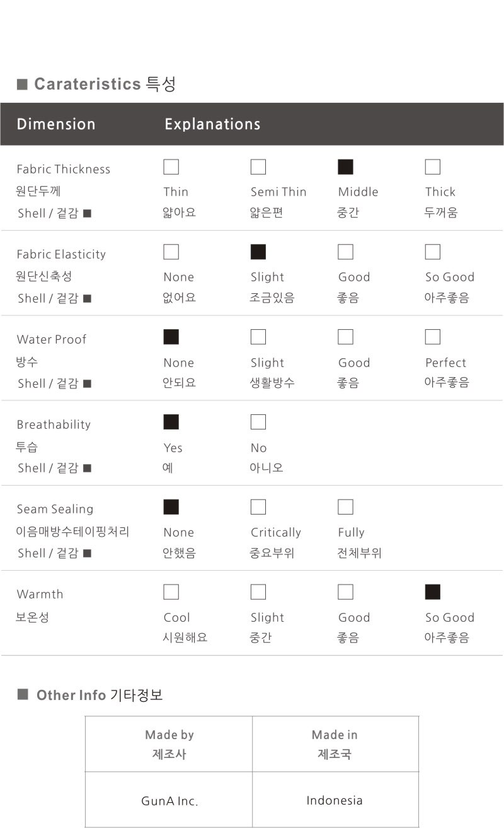
Task: Click the Explanations column header
Action: click(212, 124)
